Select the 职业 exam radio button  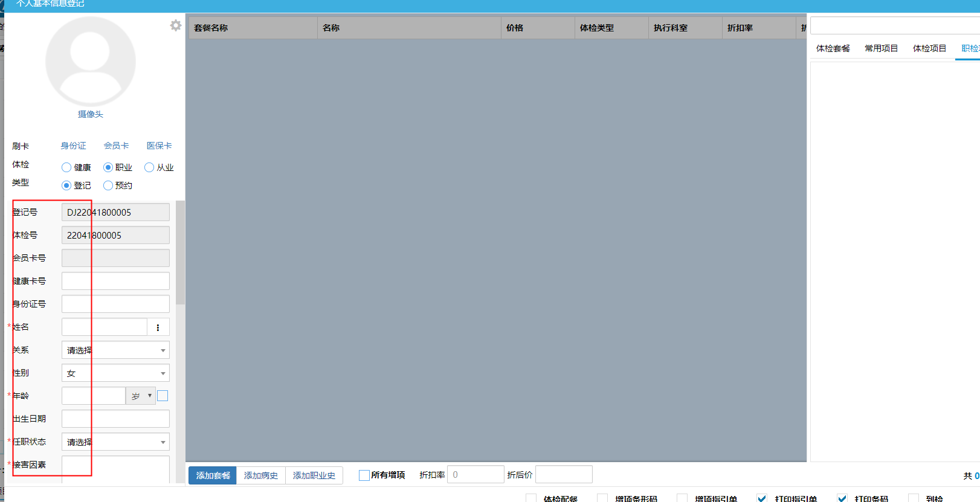point(108,167)
